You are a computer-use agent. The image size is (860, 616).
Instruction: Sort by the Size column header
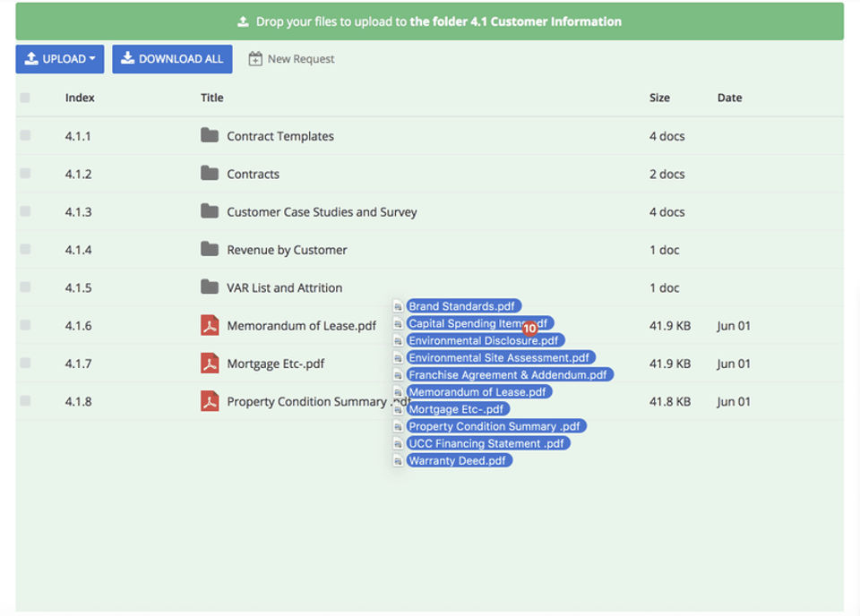(x=659, y=98)
